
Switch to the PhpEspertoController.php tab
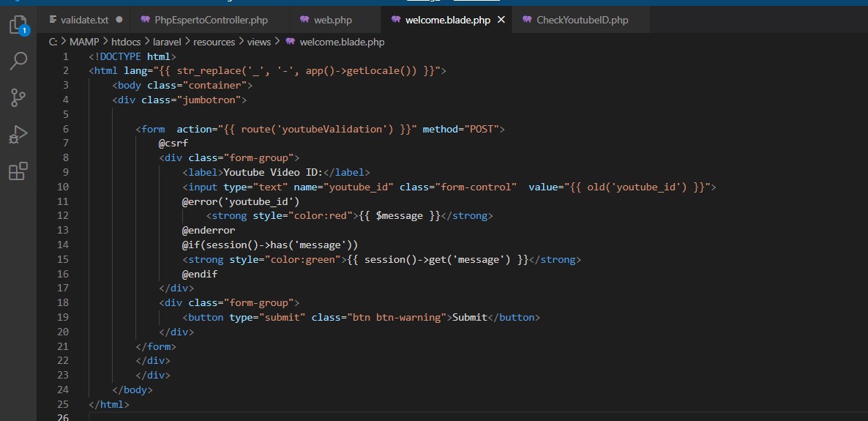click(211, 20)
